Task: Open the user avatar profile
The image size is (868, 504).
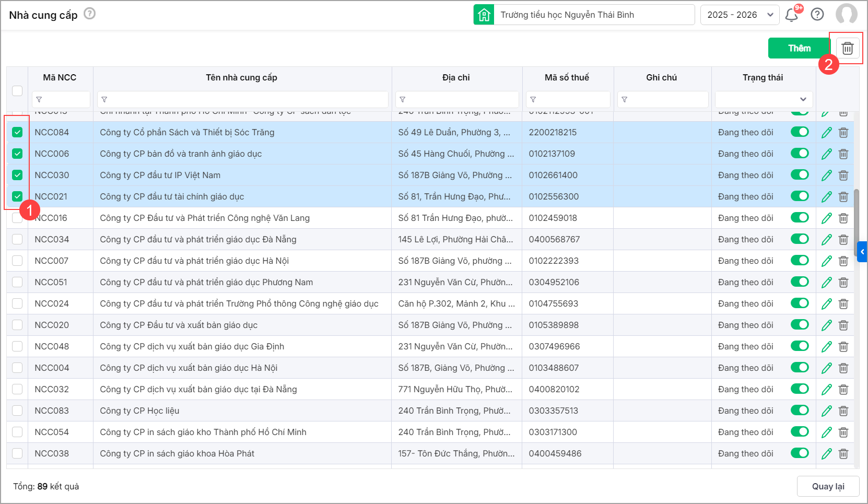Action: 846,15
